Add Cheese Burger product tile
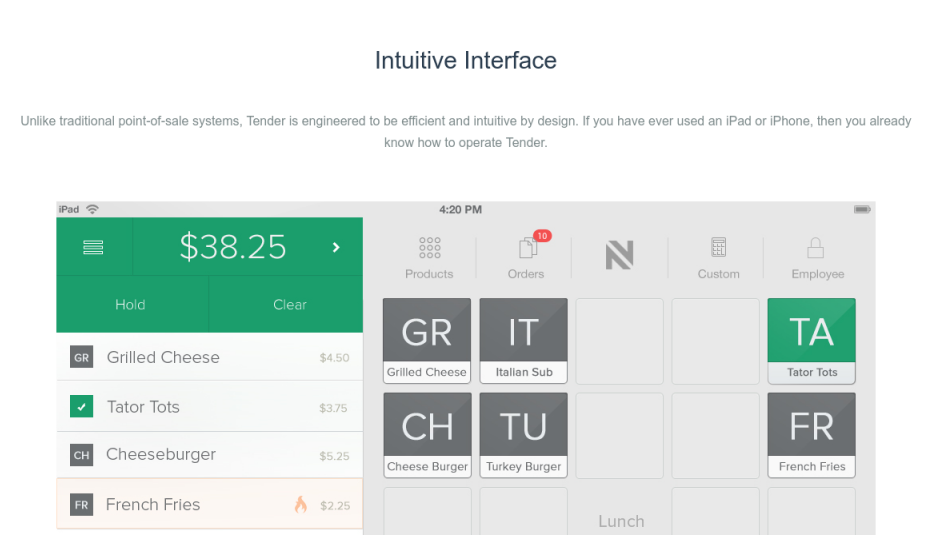This screenshot has height=535, width=937. point(427,435)
